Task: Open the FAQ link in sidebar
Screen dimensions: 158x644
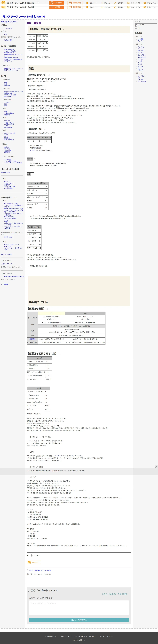Action: click(x=6, y=34)
